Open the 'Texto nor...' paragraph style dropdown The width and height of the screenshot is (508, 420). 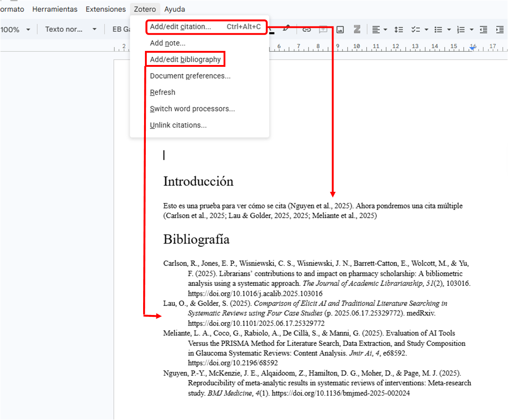(x=70, y=30)
